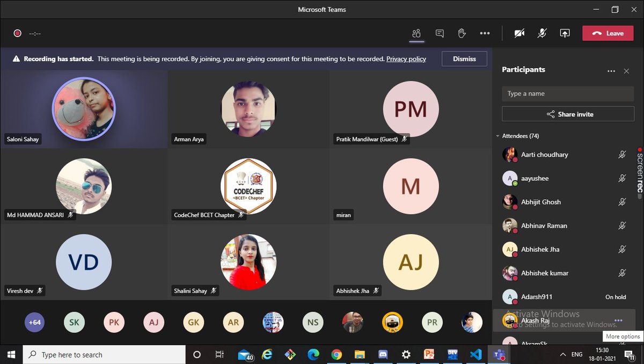Select miran's participant tile
This screenshot has width=644, height=364.
[x=411, y=186]
